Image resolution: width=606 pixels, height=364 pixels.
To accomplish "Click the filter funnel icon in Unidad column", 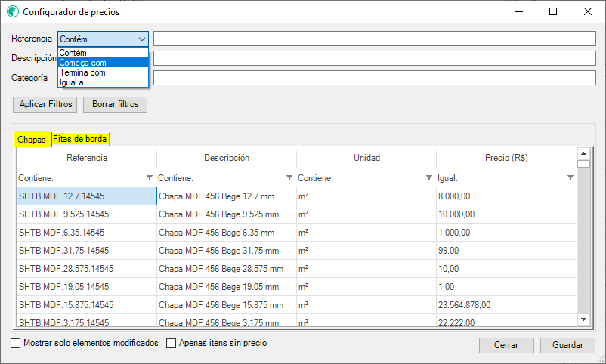I will (x=429, y=177).
